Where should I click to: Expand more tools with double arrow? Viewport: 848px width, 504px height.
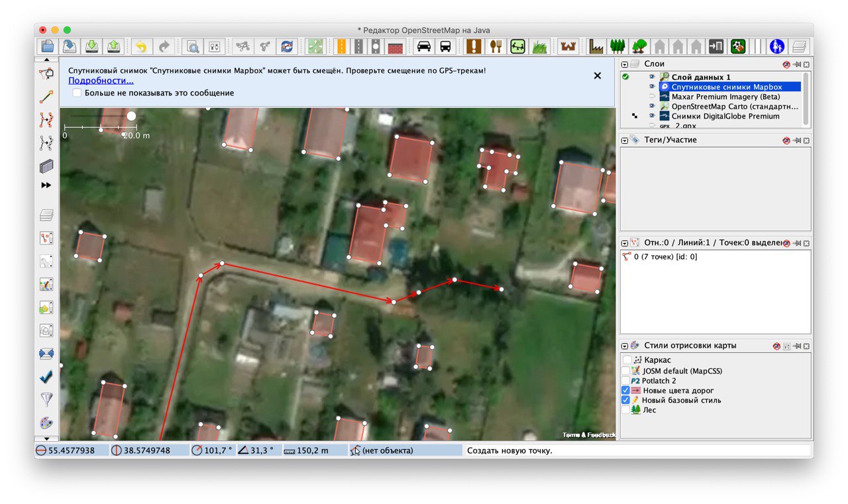(46, 185)
